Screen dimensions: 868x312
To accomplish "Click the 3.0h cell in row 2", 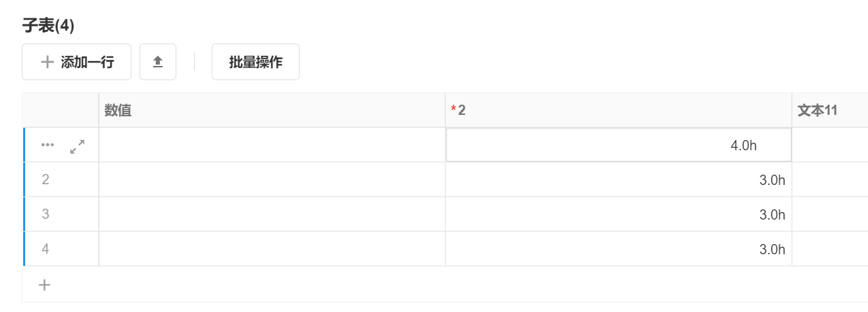I will click(x=618, y=179).
